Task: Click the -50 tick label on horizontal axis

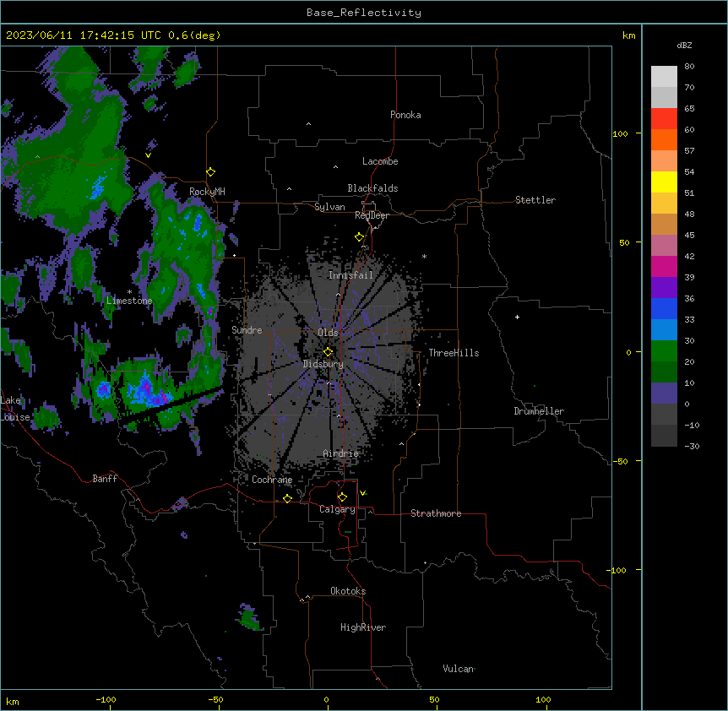Action: (x=215, y=699)
